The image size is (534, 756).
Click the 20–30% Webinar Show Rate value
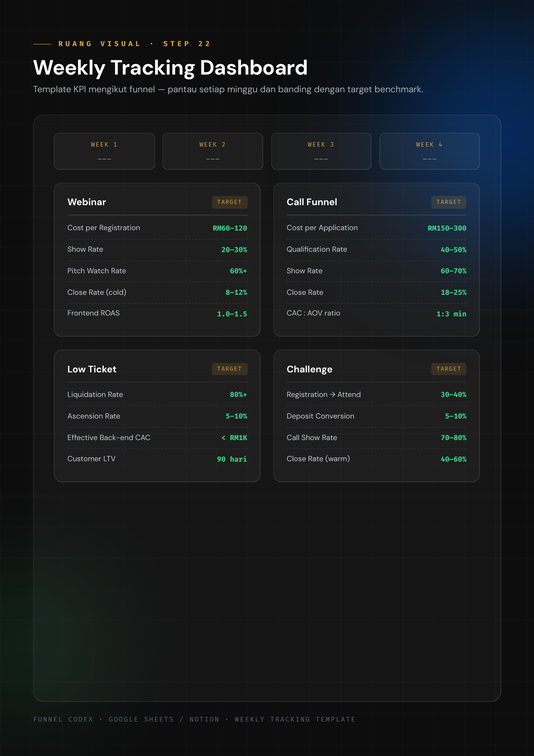coord(234,250)
